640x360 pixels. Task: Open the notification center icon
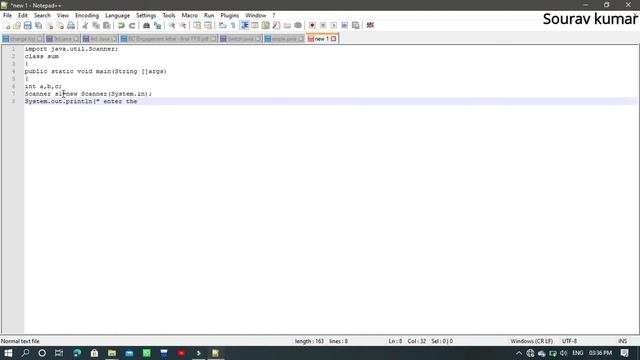pos(624,353)
